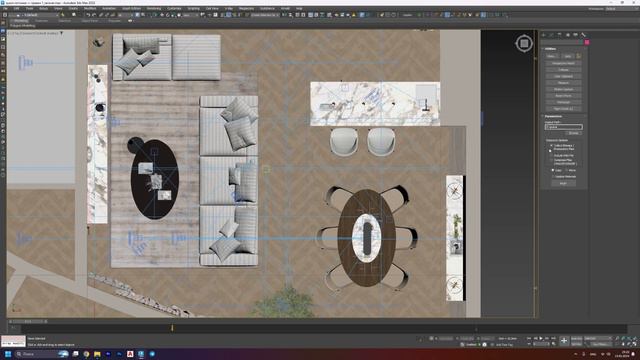
Task: Click the Reset XForm utility button
Action: pos(564,96)
